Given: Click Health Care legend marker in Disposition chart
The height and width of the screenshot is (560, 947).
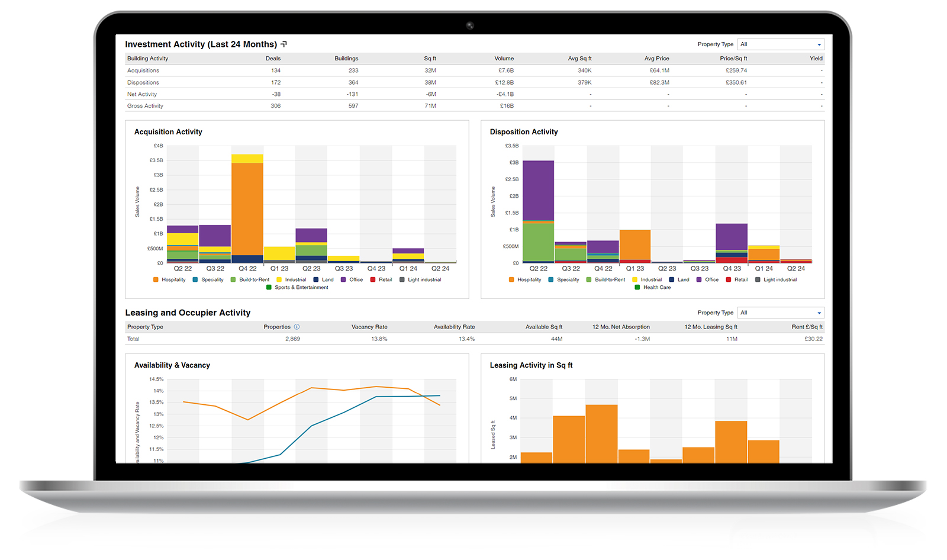Looking at the screenshot, I should 637,287.
